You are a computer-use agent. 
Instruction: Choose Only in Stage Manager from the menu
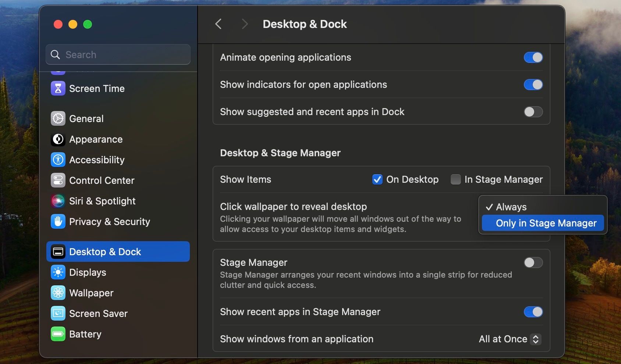(543, 223)
